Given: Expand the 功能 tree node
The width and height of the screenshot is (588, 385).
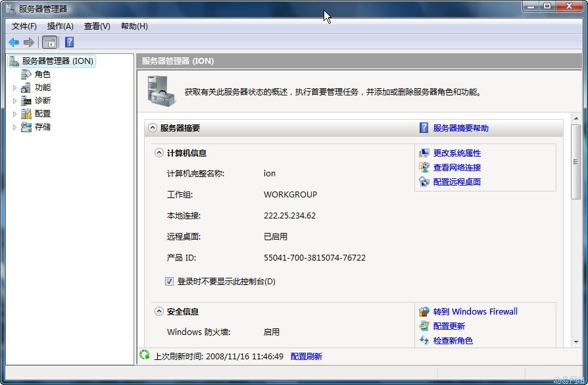Looking at the screenshot, I should tap(15, 88).
